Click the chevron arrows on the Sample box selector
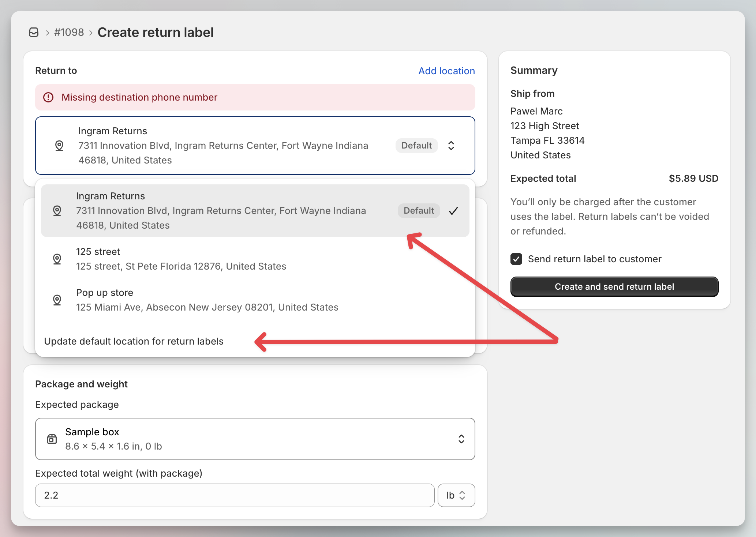 pos(461,439)
